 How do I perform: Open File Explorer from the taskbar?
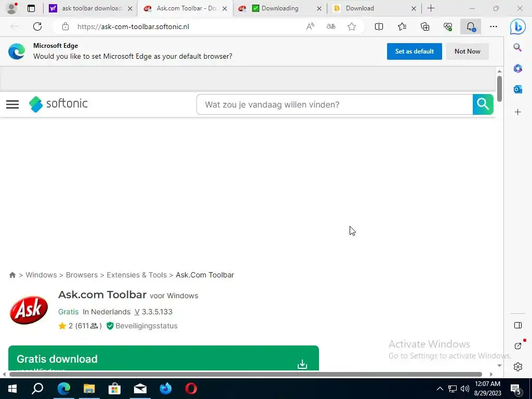[x=89, y=389]
